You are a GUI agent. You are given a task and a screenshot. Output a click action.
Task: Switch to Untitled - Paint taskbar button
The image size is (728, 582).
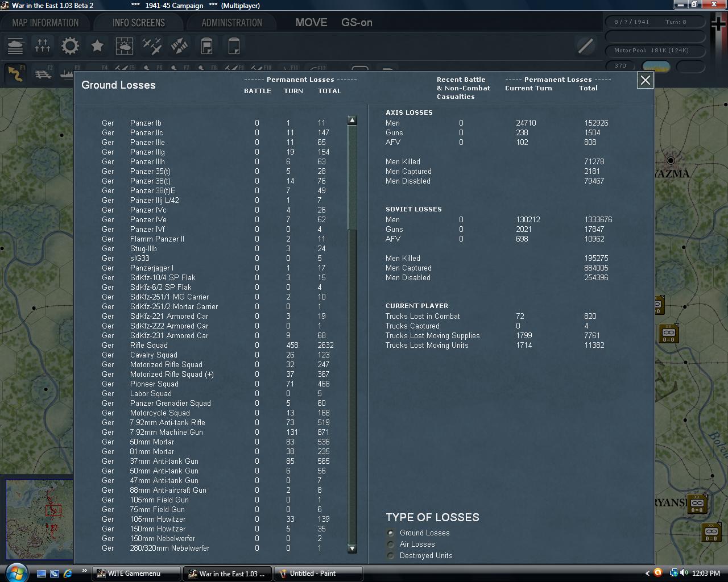pos(318,573)
